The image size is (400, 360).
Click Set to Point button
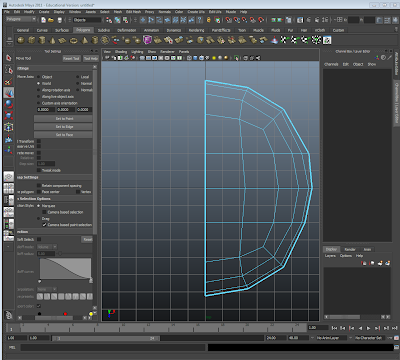click(63, 119)
